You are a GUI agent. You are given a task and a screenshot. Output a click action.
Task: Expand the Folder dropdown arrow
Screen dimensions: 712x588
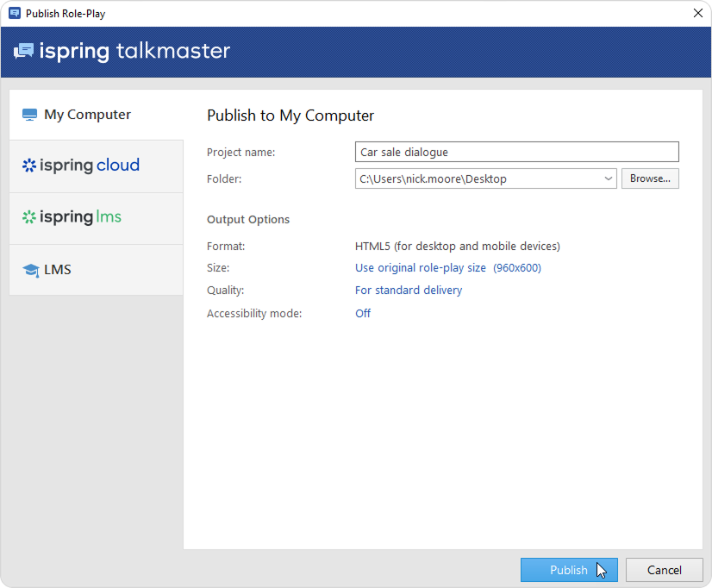[609, 178]
